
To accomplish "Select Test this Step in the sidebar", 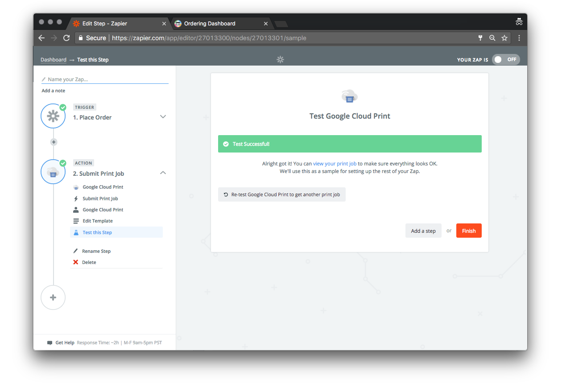I will (117, 232).
